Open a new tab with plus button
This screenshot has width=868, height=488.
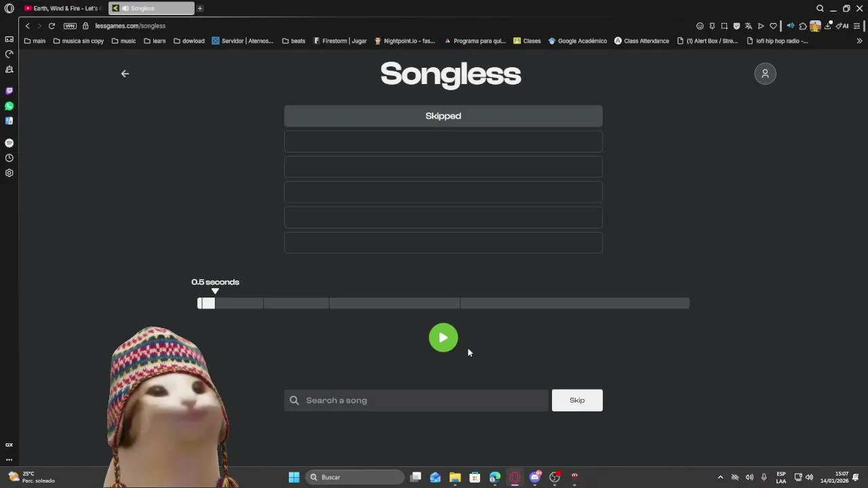pyautogui.click(x=200, y=8)
